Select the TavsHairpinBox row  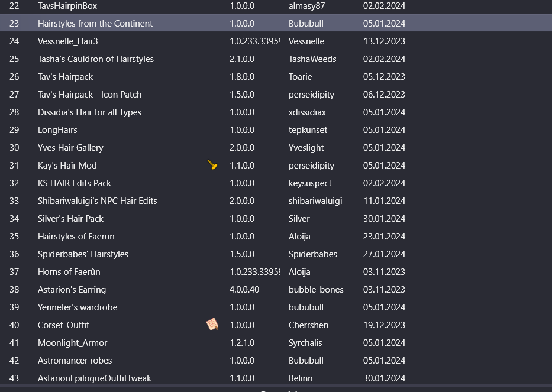(x=276, y=6)
